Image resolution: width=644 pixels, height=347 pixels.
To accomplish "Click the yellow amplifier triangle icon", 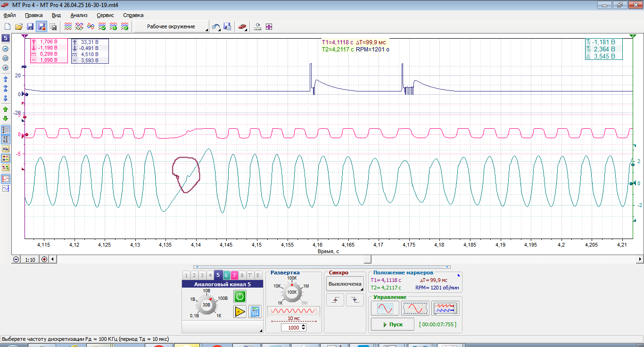I will coord(240,311).
